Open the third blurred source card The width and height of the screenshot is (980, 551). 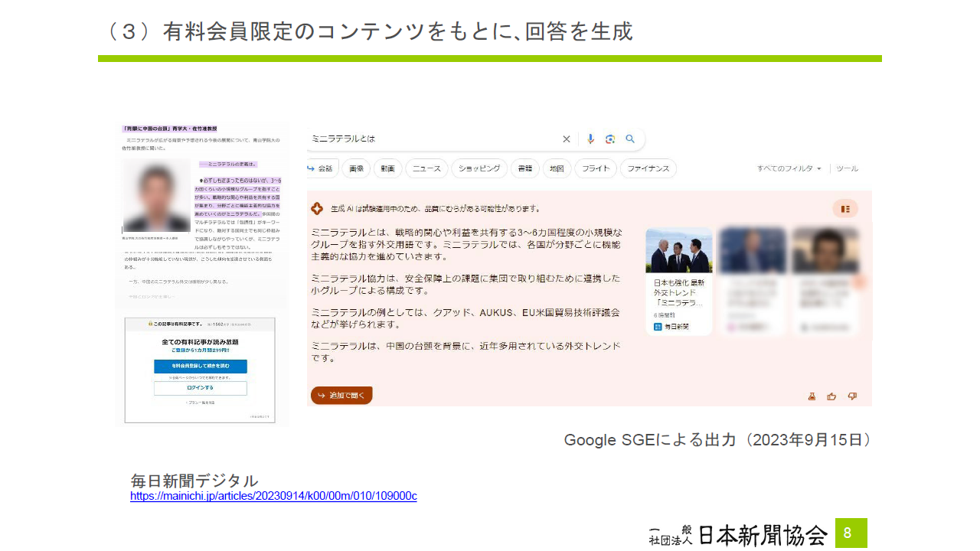(825, 281)
